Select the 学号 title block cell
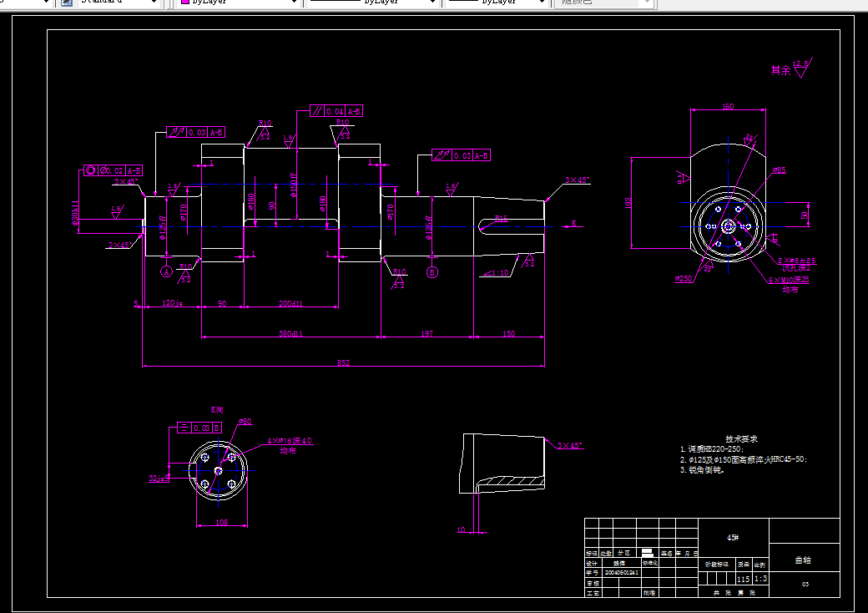Image resolution: width=868 pixels, height=613 pixels. point(593,573)
